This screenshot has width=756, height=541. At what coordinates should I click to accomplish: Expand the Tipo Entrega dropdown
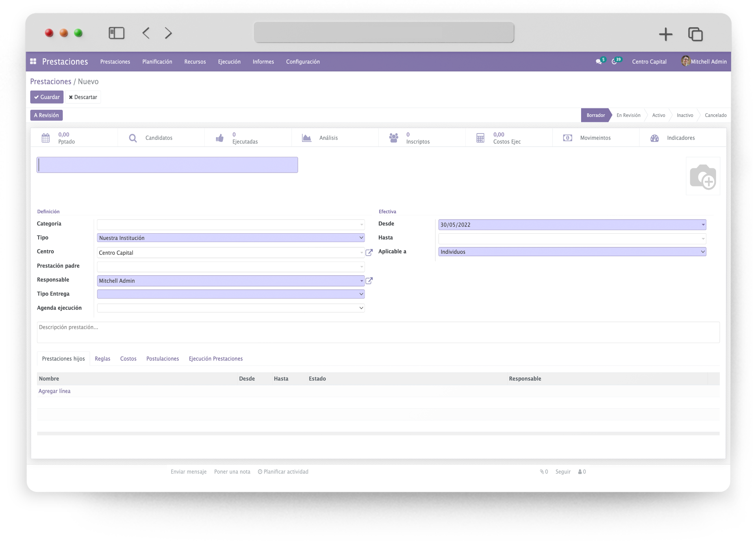(x=231, y=294)
